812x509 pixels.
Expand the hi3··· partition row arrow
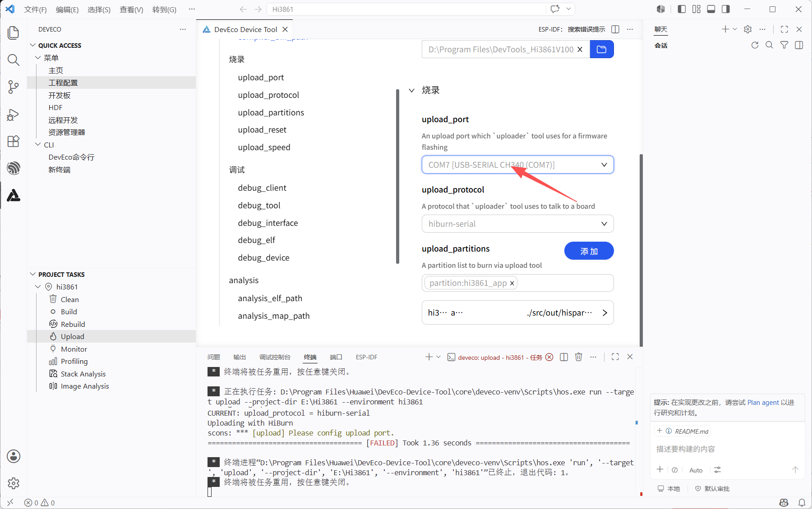[605, 313]
